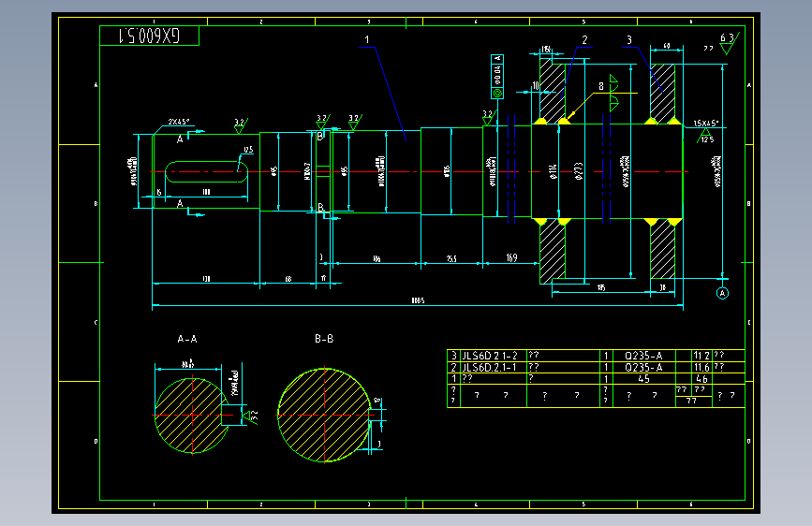
Task: Select the 169 length dimension
Action: point(511,257)
